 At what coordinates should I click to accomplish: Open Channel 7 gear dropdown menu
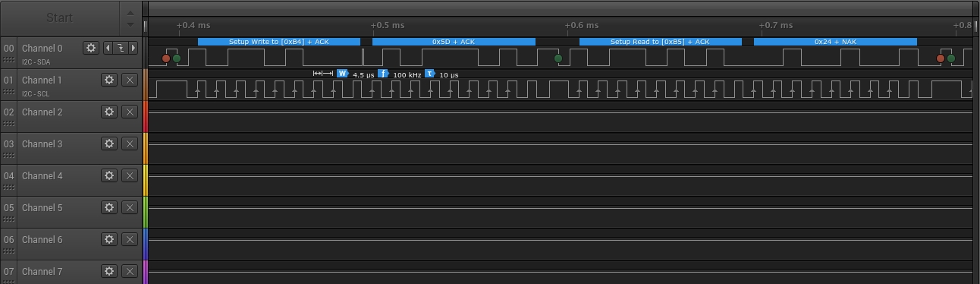(109, 271)
